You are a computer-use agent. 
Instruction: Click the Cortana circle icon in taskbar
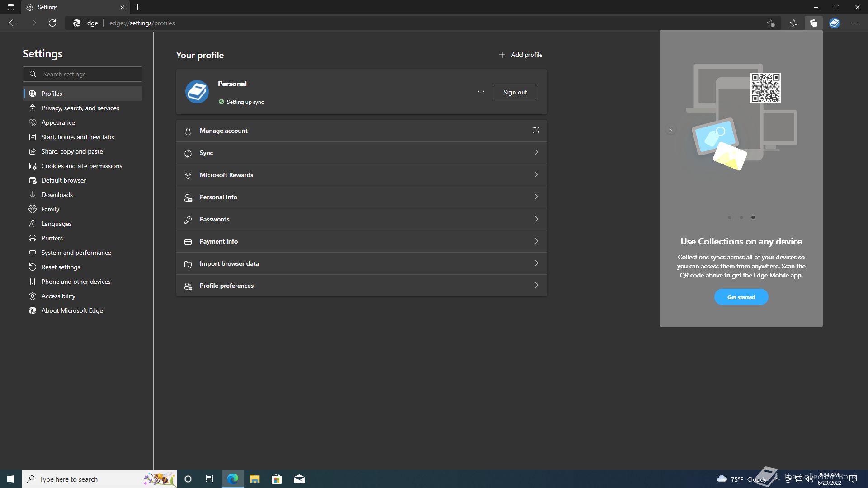coord(188,479)
